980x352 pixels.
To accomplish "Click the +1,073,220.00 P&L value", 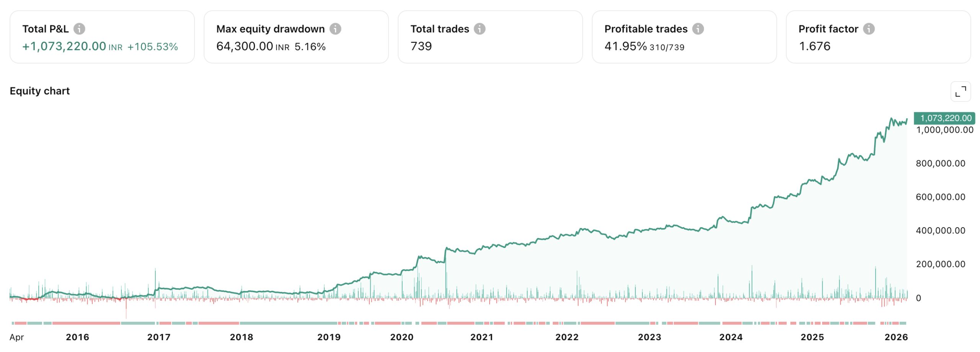I will pos(64,46).
